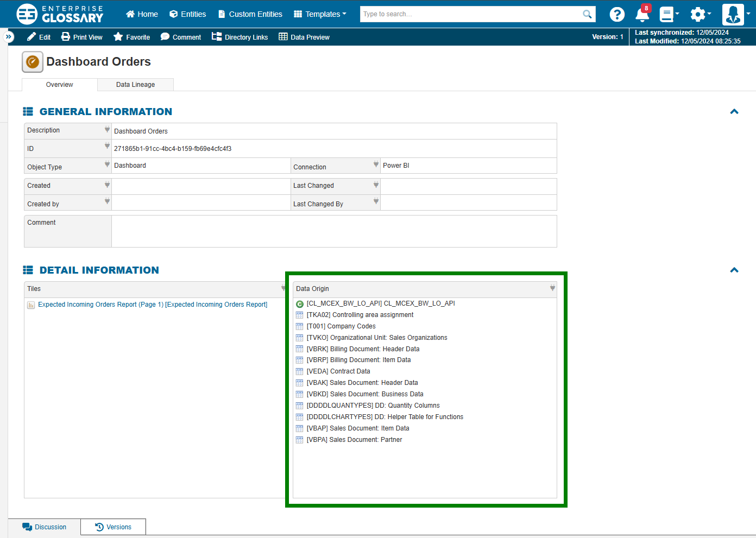Collapse the General Information section
Image resolution: width=756 pixels, height=538 pixels.
[734, 111]
